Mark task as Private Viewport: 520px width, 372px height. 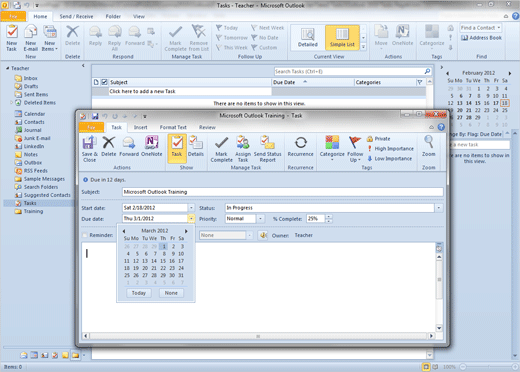coord(379,139)
